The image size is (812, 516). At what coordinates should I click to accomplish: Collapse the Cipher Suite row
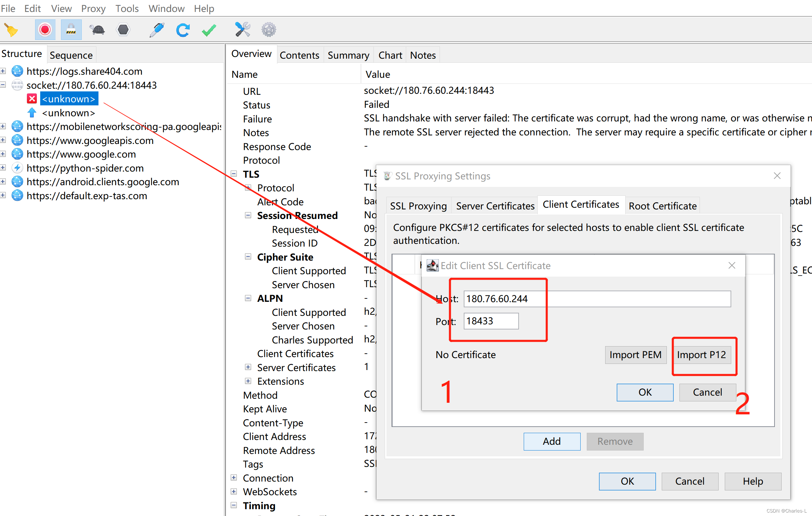point(248,257)
